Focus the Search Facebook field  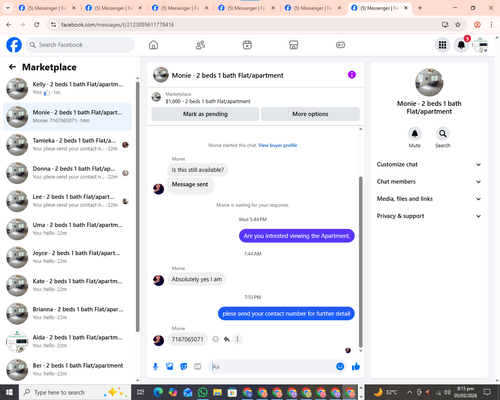(80, 45)
